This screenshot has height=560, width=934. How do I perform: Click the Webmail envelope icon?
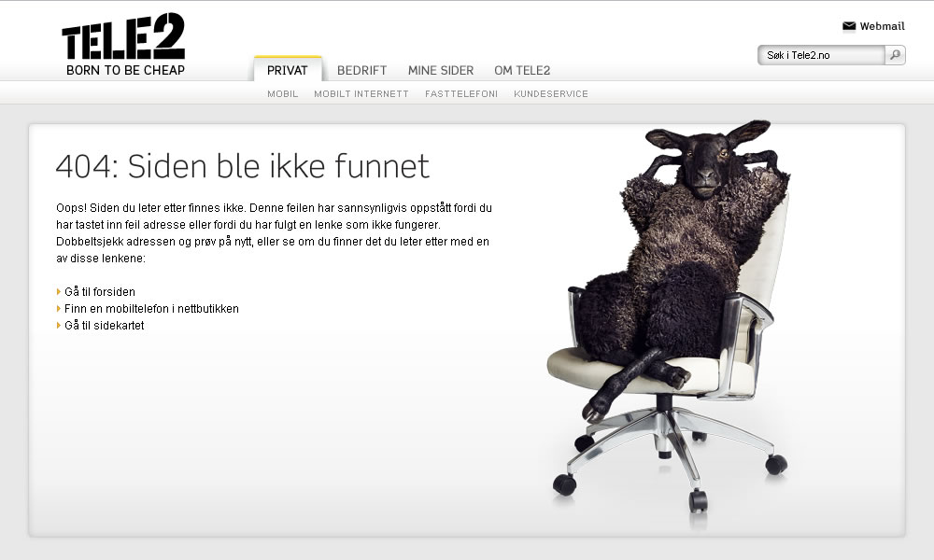(x=849, y=26)
